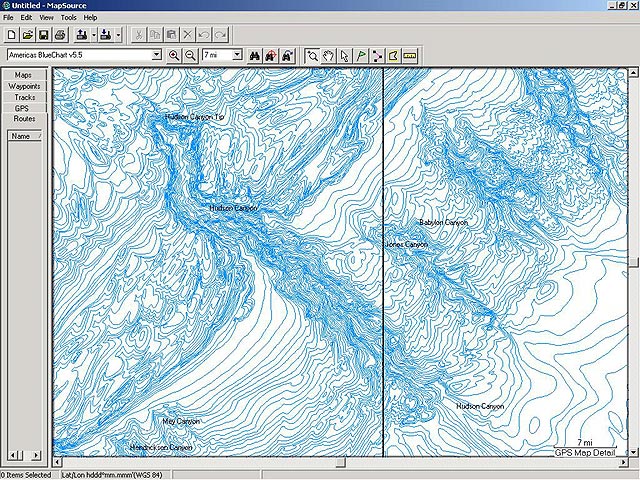The image size is (640, 480).
Task: Select the Waypoint flag tool
Action: pos(361,55)
